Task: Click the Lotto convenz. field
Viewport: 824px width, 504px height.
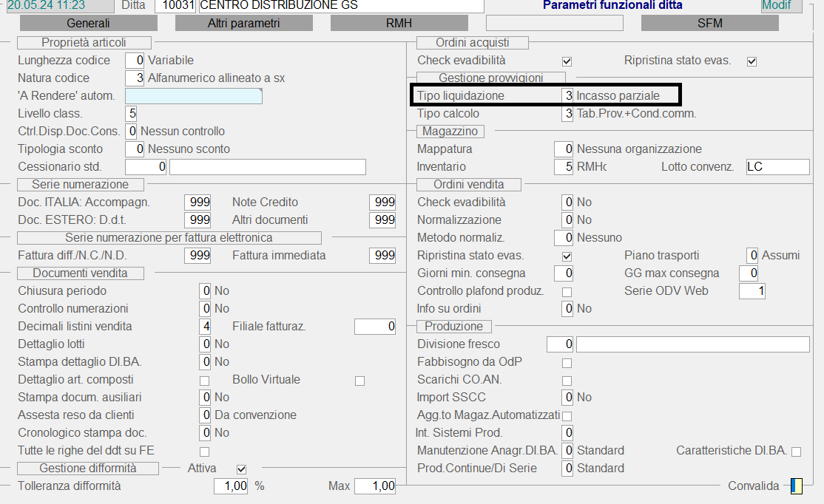Action: (x=777, y=167)
